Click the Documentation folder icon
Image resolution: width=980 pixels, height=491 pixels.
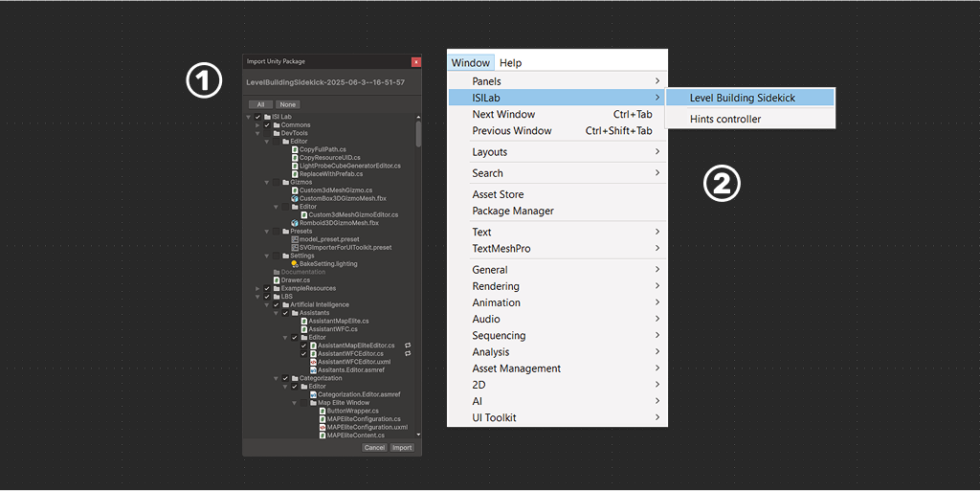(x=277, y=272)
